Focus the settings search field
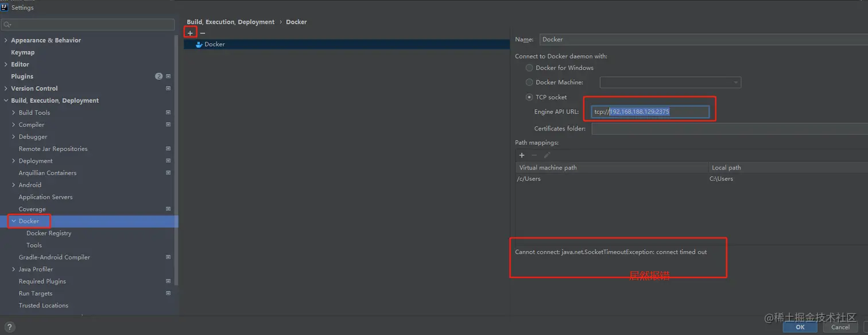Screen dimensions: 868x335 click(x=88, y=25)
